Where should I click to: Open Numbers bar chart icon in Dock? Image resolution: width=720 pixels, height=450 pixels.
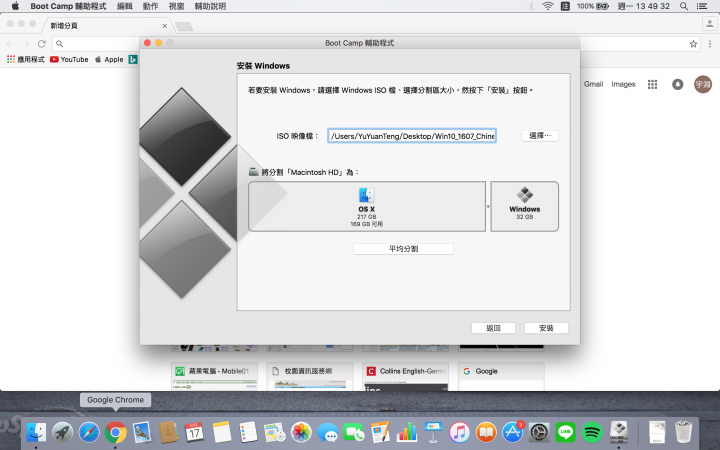pos(406,432)
